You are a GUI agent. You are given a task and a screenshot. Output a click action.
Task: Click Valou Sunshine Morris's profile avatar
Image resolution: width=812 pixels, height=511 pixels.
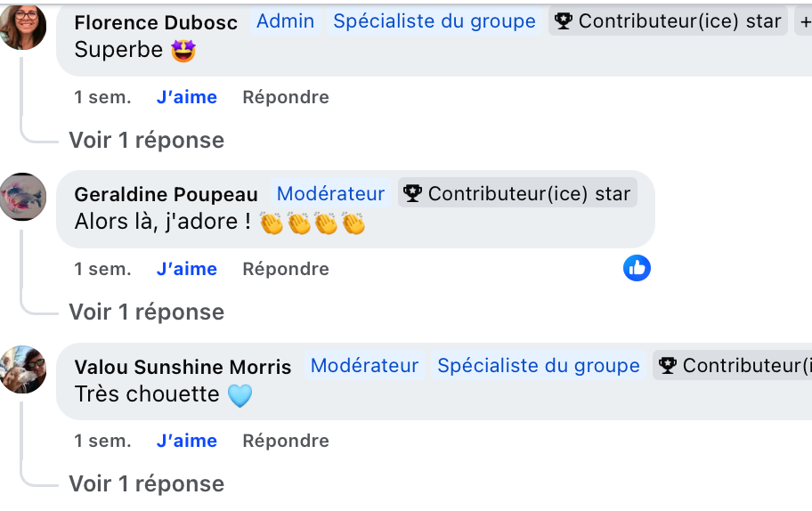tap(23, 369)
